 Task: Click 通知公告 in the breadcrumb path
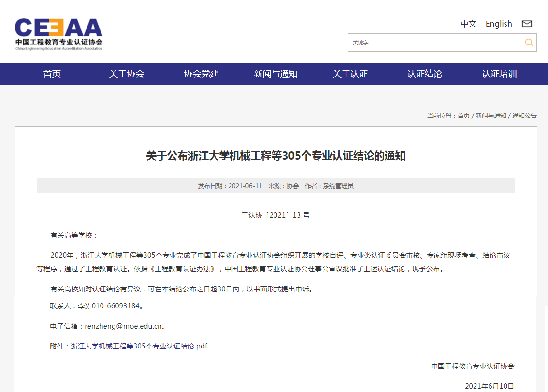click(524, 116)
